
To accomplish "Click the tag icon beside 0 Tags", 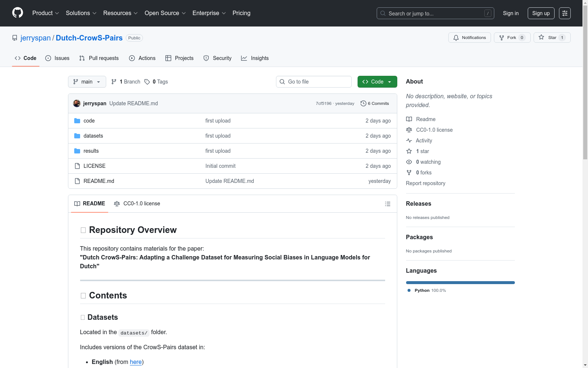I will click(x=147, y=82).
